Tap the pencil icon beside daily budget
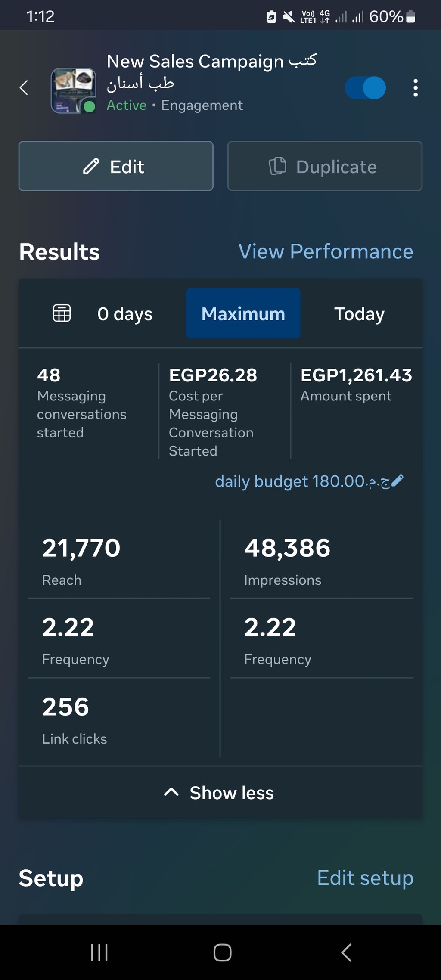The image size is (441, 980). [x=398, y=481]
